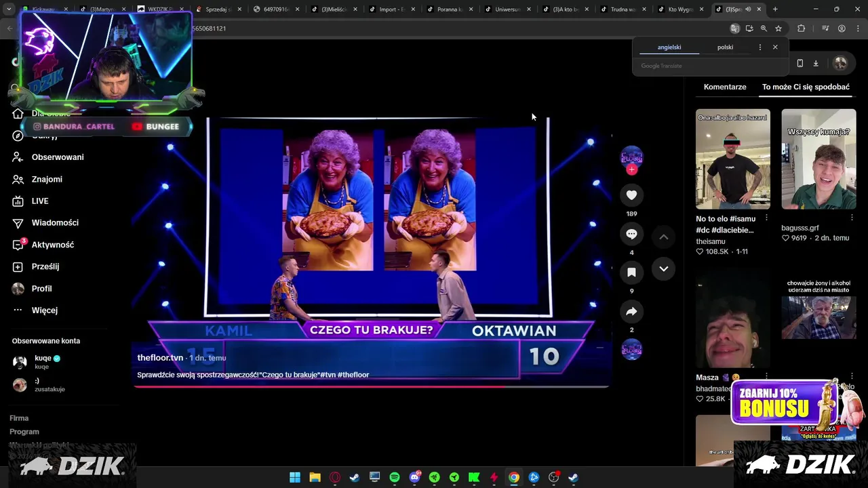This screenshot has width=868, height=488.
Task: Open the bagusss.grf recommended video thumbnail
Action: pos(818,159)
